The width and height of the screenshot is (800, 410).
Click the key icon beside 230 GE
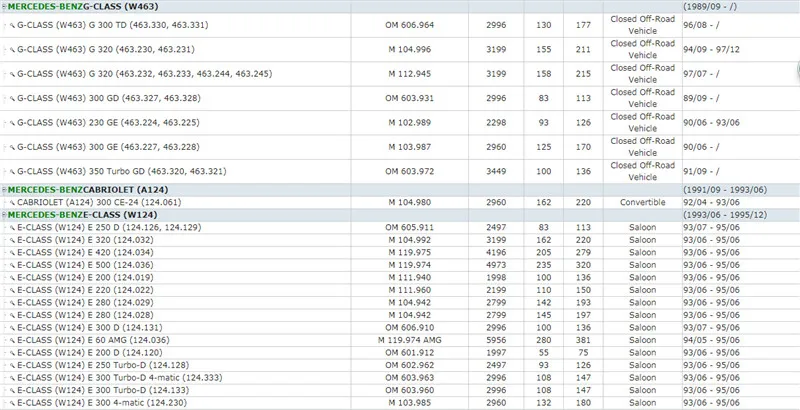coord(12,122)
